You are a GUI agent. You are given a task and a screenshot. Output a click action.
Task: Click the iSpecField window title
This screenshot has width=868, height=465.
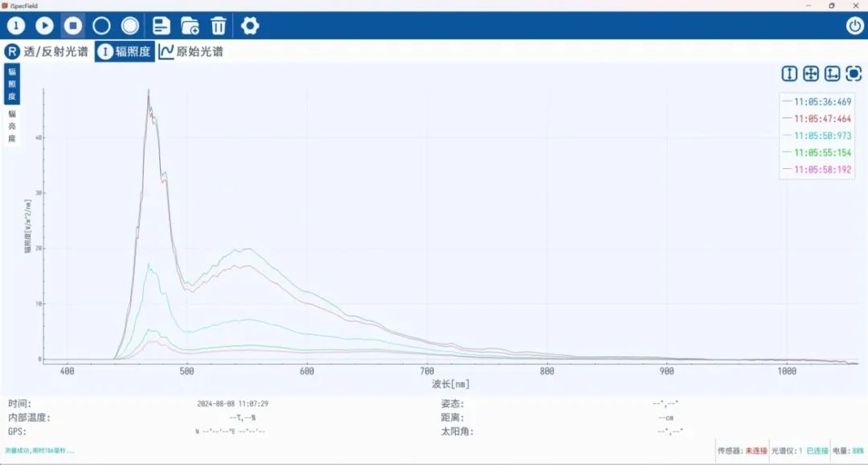24,6
